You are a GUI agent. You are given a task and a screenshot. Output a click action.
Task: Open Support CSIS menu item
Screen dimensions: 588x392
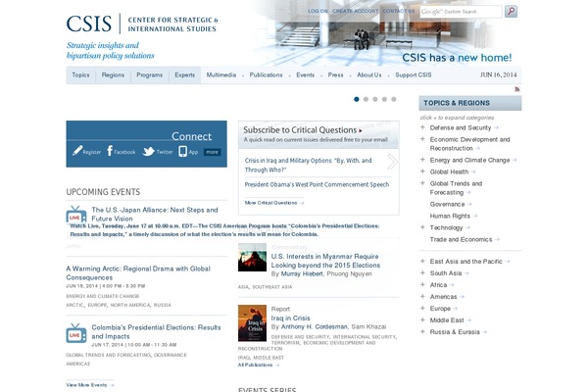(414, 75)
